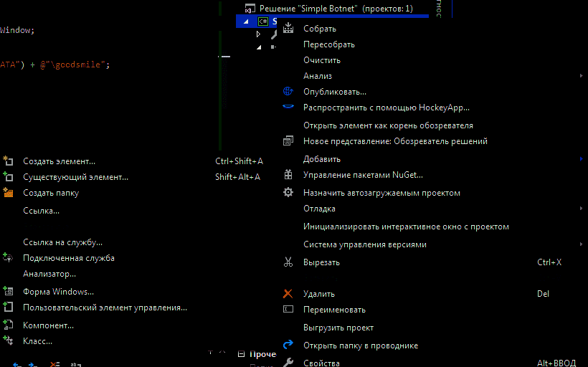Click the wrench icon beside Свойства
The width and height of the screenshot is (588, 367).
point(288,362)
